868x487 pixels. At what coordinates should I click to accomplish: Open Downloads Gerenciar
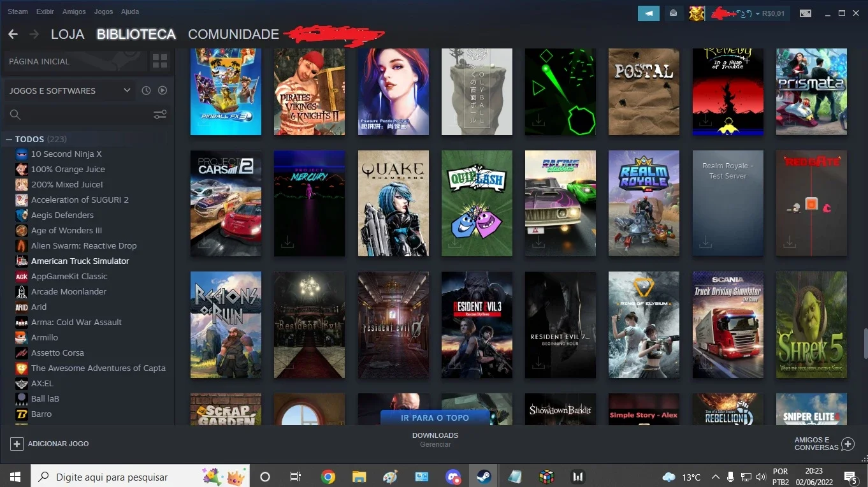click(435, 440)
